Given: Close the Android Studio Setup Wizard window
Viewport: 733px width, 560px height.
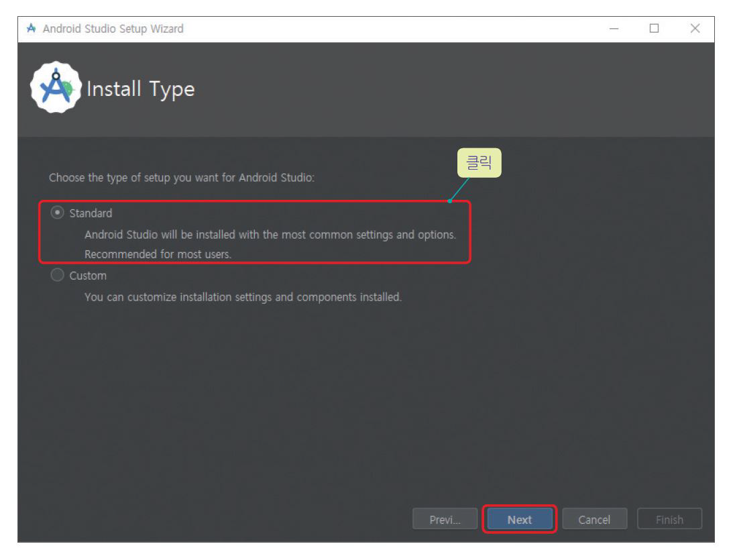Looking at the screenshot, I should coord(695,29).
